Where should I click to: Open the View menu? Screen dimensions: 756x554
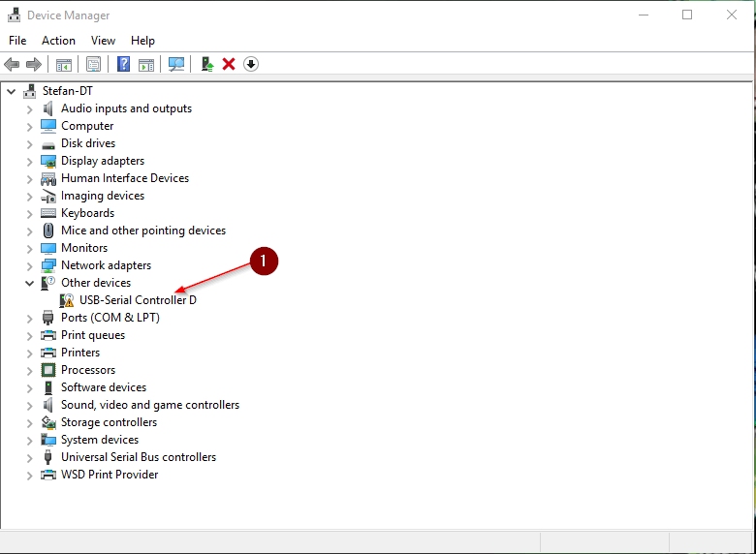point(103,41)
